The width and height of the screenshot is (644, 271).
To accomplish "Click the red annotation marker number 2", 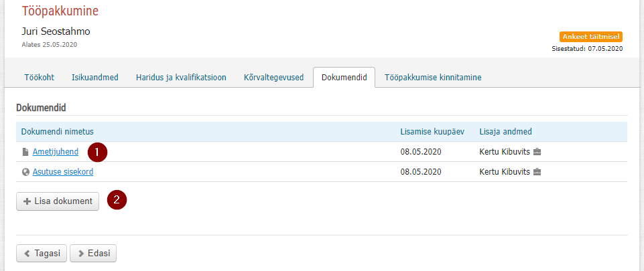I will pos(117,201).
